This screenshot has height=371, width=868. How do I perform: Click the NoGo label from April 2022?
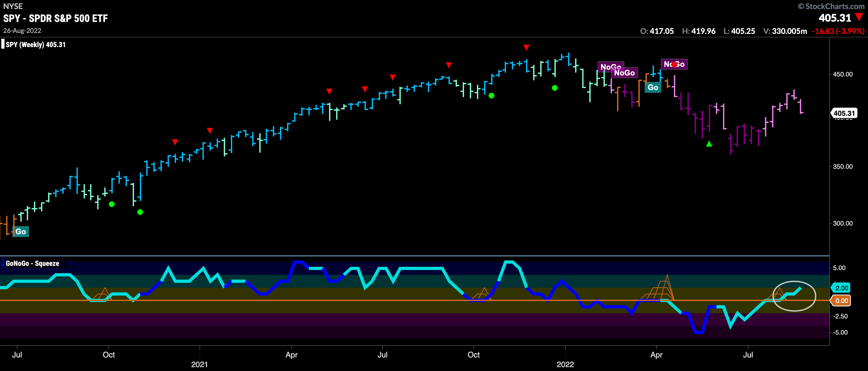pos(674,64)
